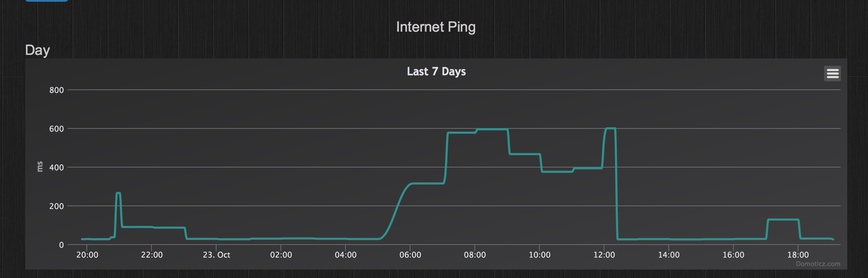Click the small ping bump near 17:30
This screenshot has width=868, height=278.
click(x=783, y=220)
